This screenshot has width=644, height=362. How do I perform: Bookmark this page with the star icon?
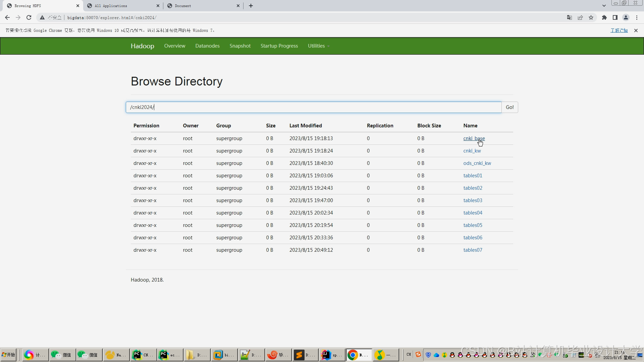(x=591, y=17)
